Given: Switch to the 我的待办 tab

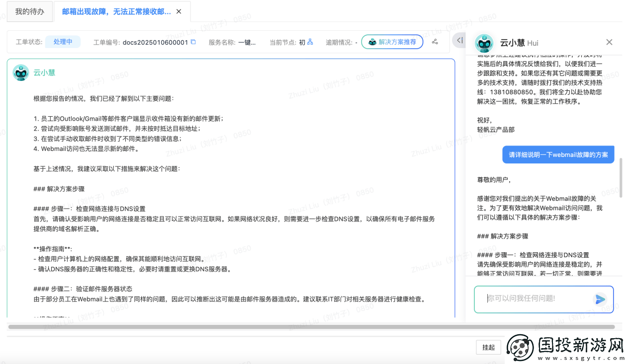Looking at the screenshot, I should [29, 11].
